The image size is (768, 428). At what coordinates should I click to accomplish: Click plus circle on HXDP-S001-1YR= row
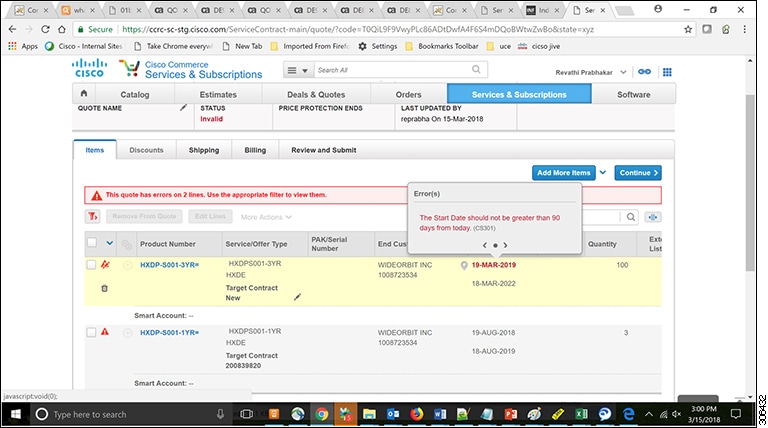[x=127, y=333]
